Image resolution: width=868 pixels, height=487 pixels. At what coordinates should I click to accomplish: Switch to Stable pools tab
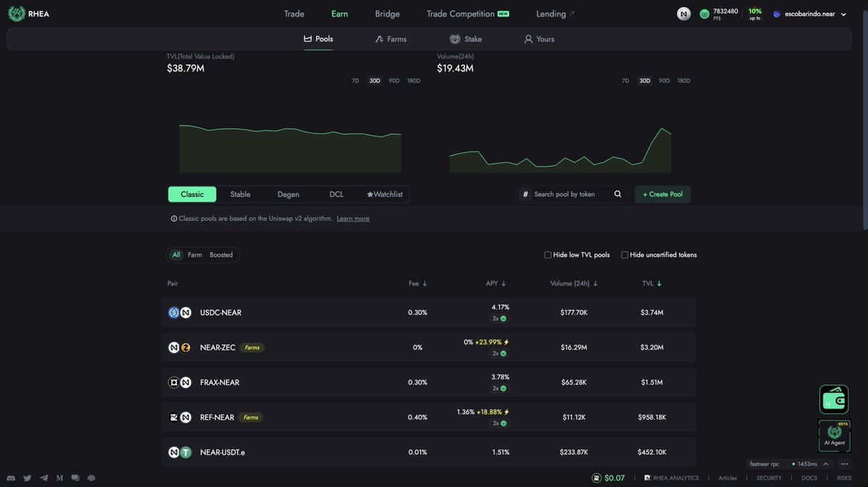click(x=240, y=194)
